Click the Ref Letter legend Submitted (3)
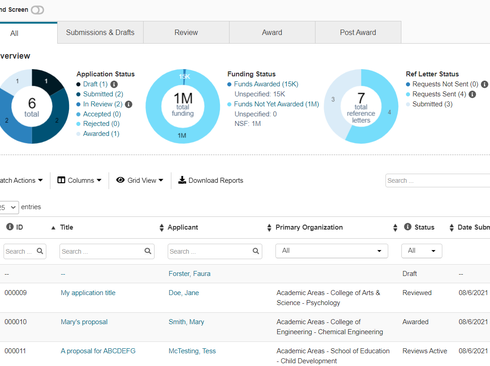The image size is (490, 366). point(432,104)
